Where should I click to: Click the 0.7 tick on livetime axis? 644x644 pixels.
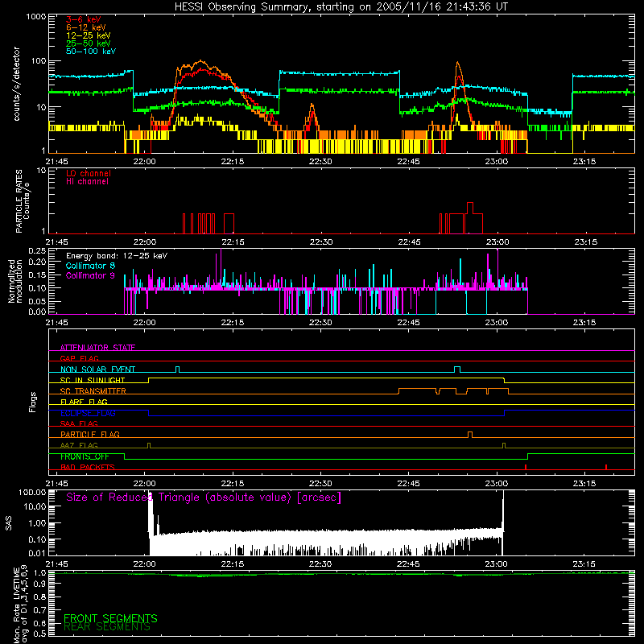point(39,610)
